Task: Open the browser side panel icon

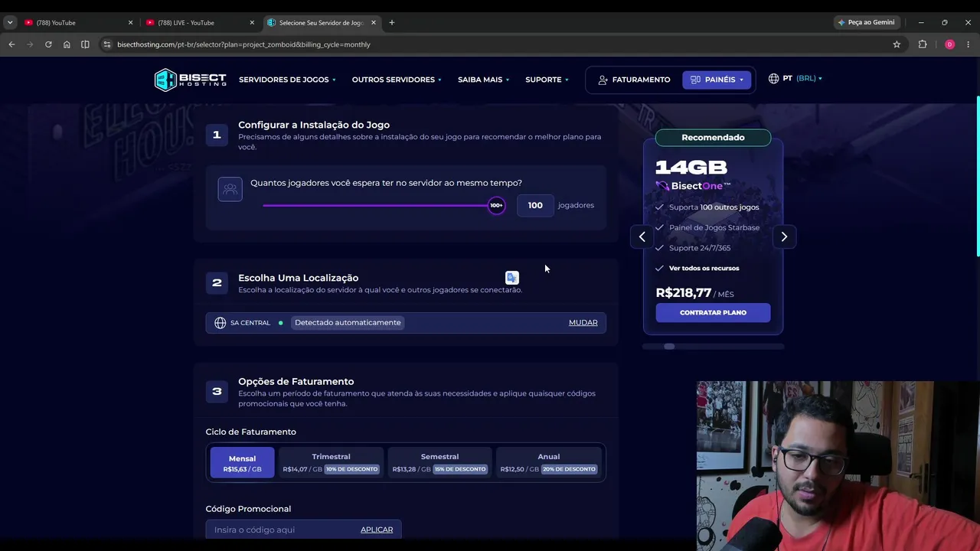Action: (85, 44)
